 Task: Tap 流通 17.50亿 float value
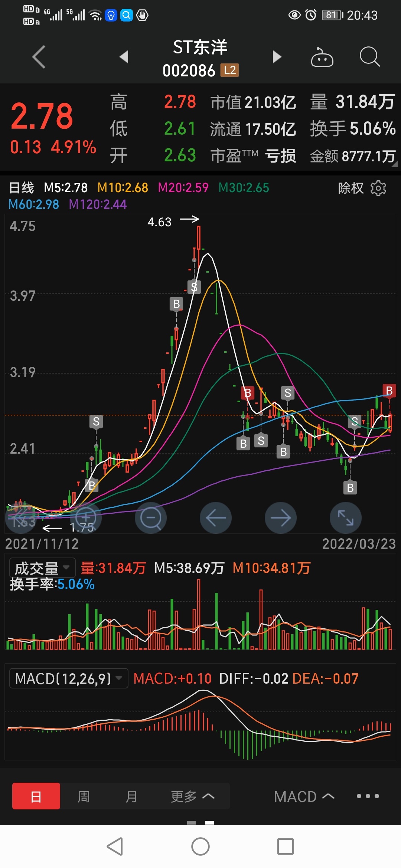pyautogui.click(x=253, y=129)
